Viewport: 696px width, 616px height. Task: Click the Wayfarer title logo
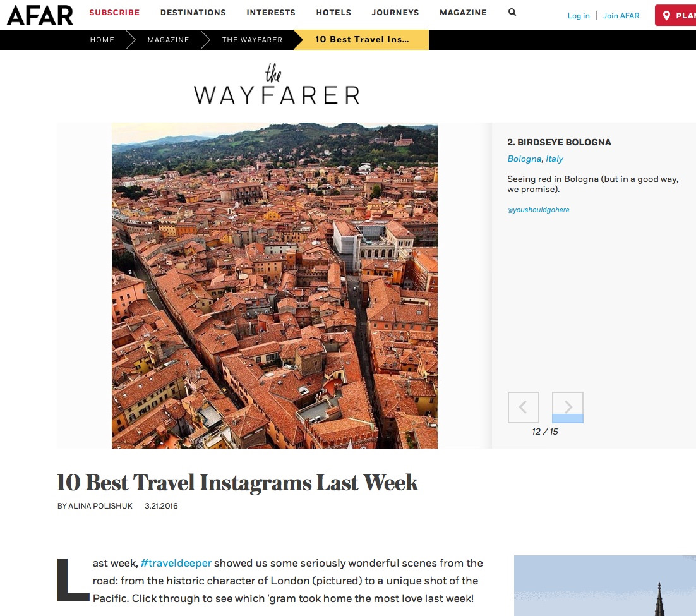pos(277,85)
